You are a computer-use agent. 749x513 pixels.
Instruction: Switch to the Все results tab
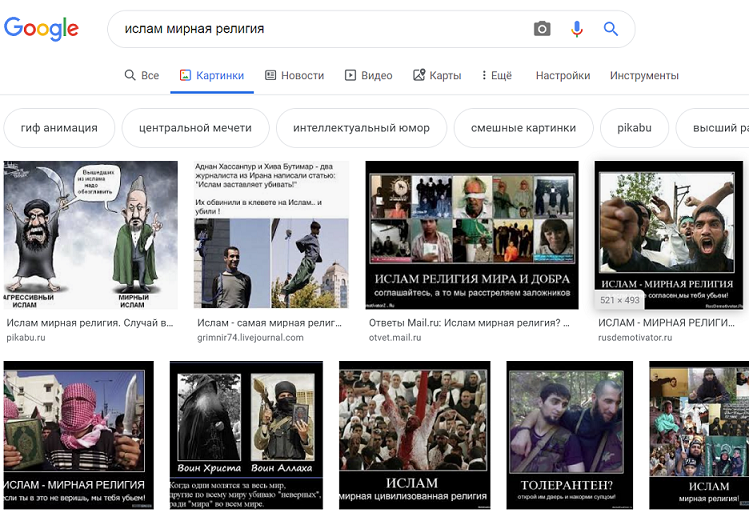tap(142, 75)
